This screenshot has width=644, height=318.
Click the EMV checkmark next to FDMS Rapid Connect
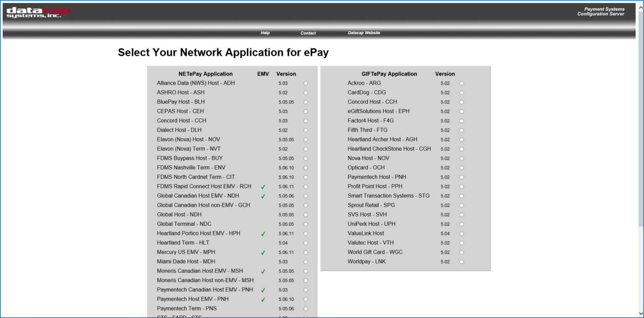(263, 187)
